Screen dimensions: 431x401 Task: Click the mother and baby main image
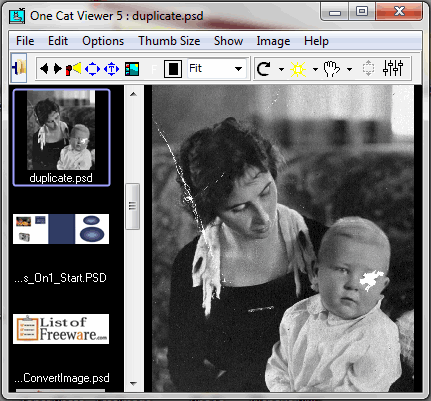pos(283,238)
